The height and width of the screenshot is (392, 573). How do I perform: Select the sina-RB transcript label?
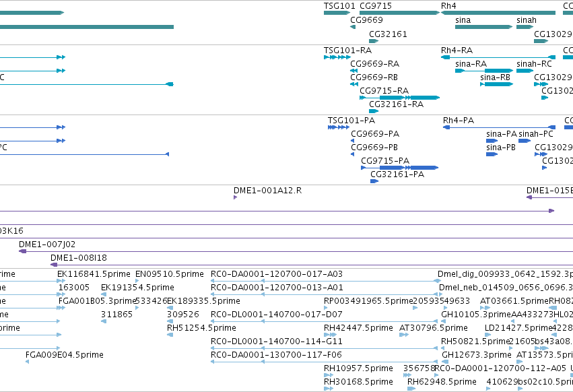pos(495,77)
